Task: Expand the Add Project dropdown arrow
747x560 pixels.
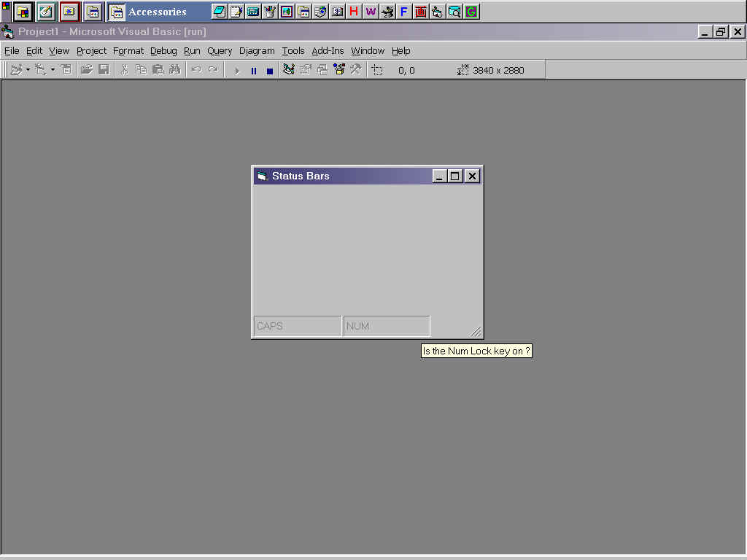Action: click(28, 70)
